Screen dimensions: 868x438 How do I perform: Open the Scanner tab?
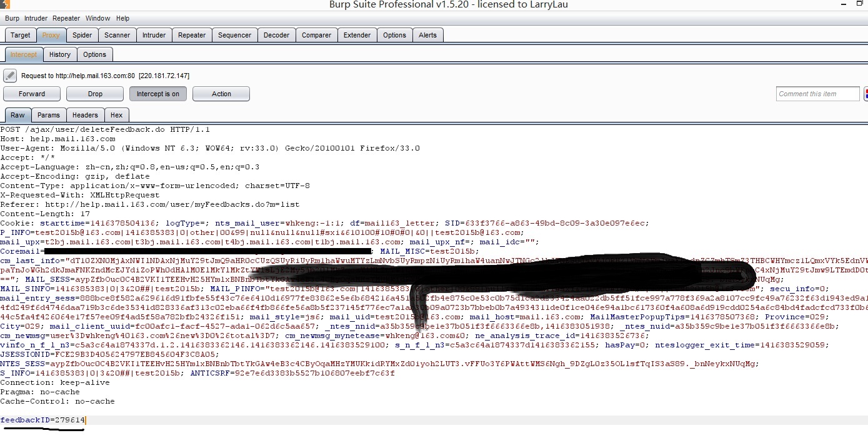point(117,35)
